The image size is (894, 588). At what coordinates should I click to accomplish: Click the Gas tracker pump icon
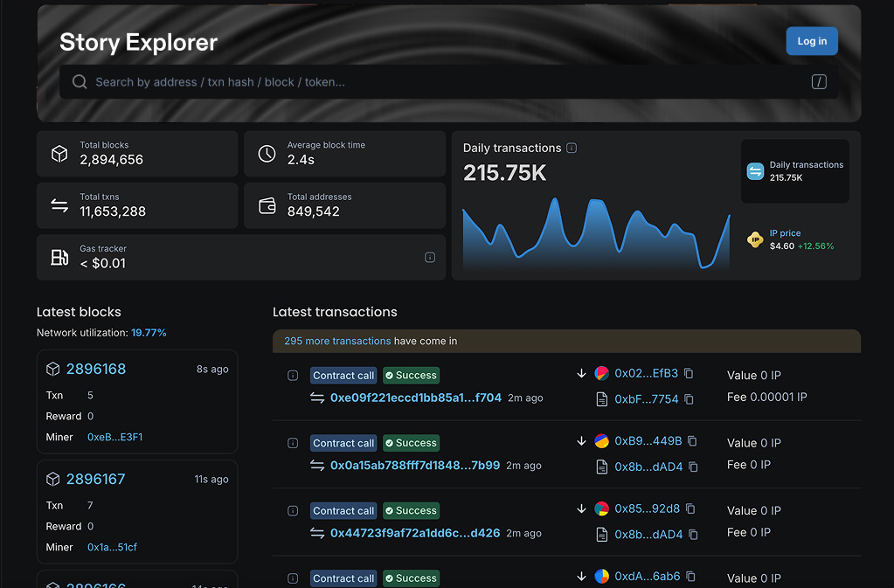click(x=59, y=258)
